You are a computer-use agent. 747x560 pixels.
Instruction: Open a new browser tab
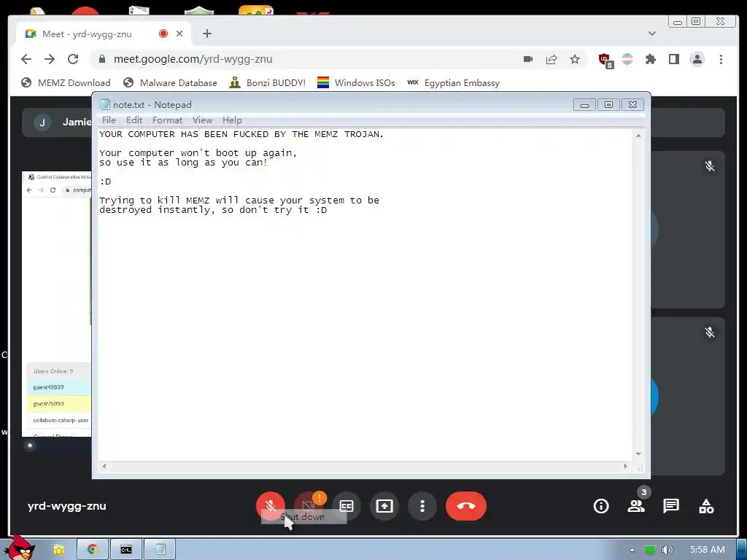tap(206, 34)
